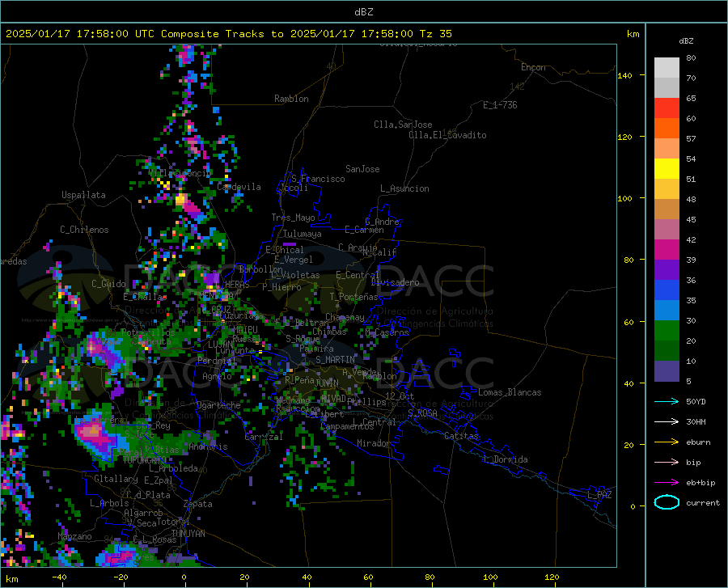The height and width of the screenshot is (588, 728).
Task: Click the 30HM legend label
Action: 696,422
